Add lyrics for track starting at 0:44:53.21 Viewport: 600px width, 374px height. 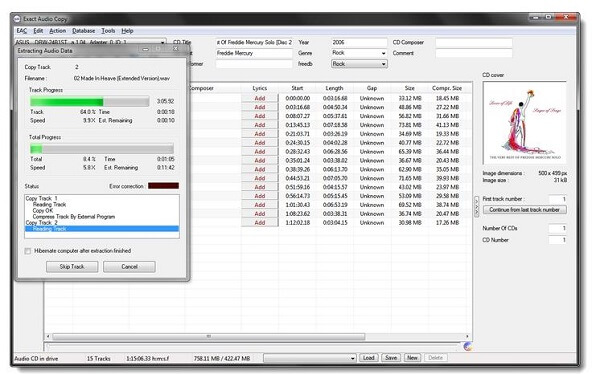[260, 178]
